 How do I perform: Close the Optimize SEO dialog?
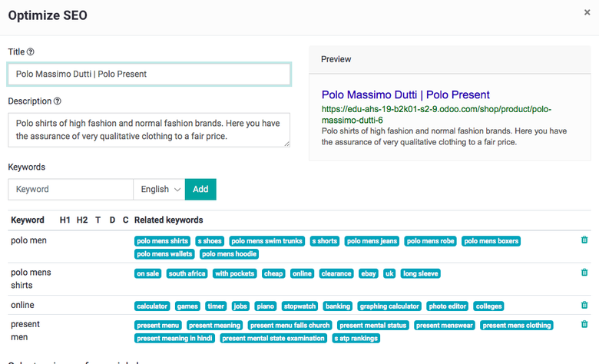tap(587, 12)
